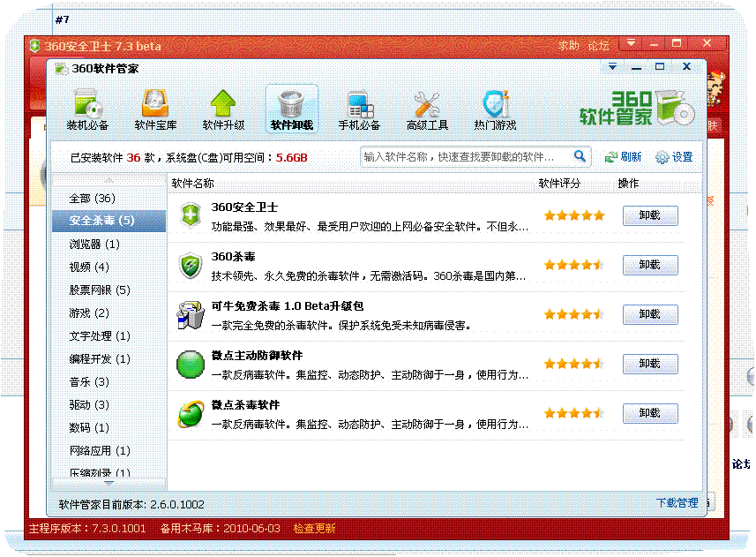Open the 360安全卫士 title bar dropdown menu
756x557 pixels.
click(x=631, y=43)
